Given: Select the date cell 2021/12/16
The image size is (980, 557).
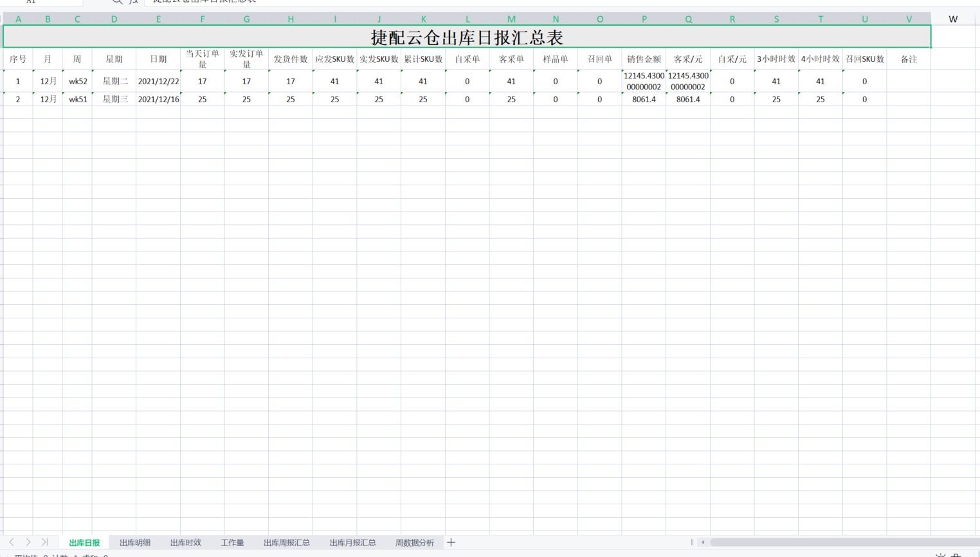Looking at the screenshot, I should point(158,99).
